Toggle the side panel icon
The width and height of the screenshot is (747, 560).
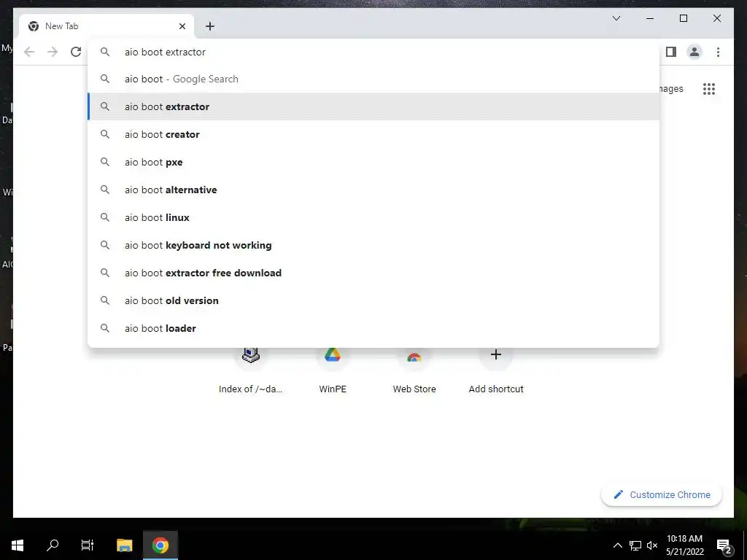point(671,52)
